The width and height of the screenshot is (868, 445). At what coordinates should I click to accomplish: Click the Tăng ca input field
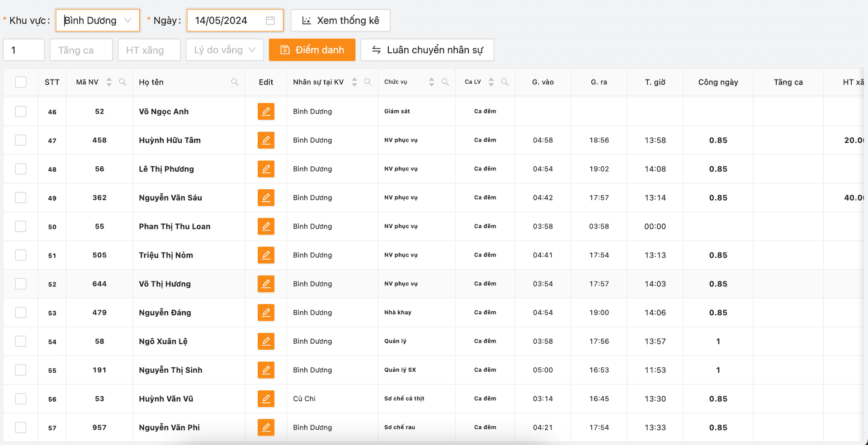coord(81,50)
